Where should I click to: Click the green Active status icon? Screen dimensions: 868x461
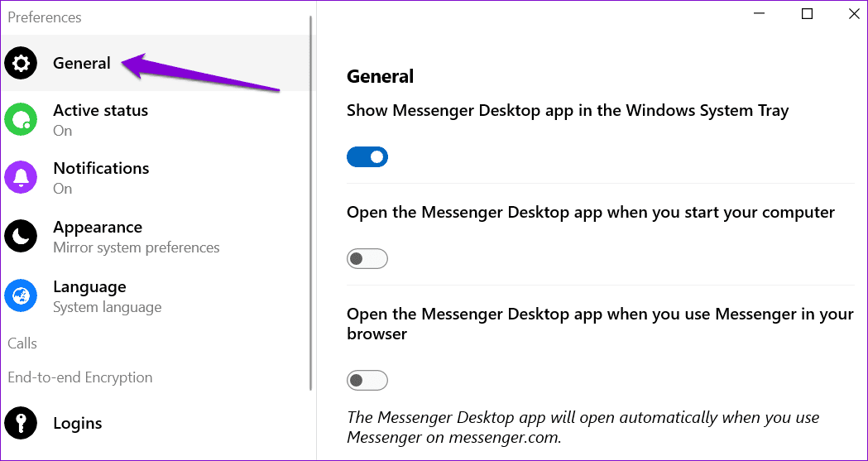pyautogui.click(x=21, y=119)
